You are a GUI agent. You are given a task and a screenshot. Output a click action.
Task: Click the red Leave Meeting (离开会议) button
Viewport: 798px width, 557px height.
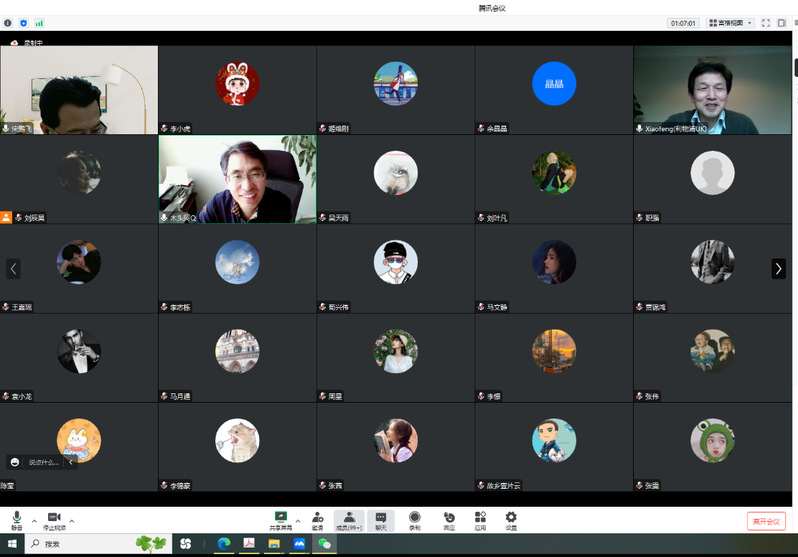coord(766,521)
